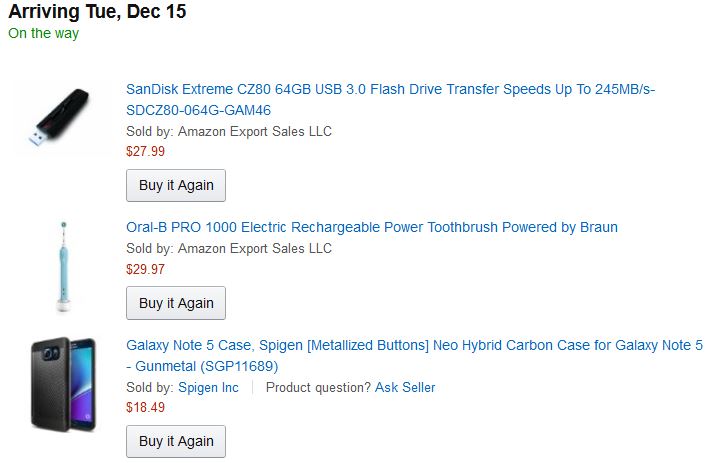The image size is (711, 463).
Task: Click the Sold by label before Spigen Inc
Action: tap(150, 387)
